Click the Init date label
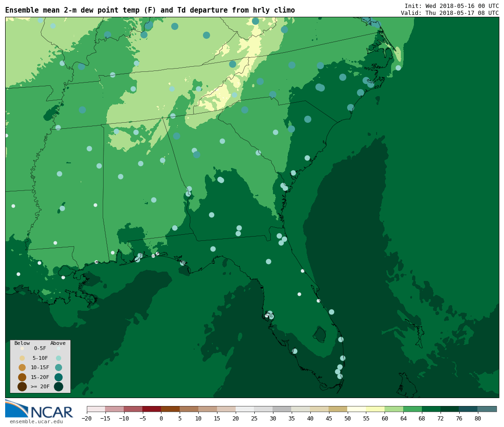Image resolution: width=504 pixels, height=427 pixels. click(x=451, y=6)
